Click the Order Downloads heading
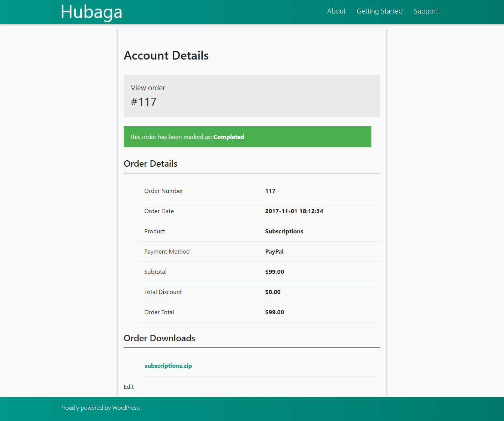 159,338
